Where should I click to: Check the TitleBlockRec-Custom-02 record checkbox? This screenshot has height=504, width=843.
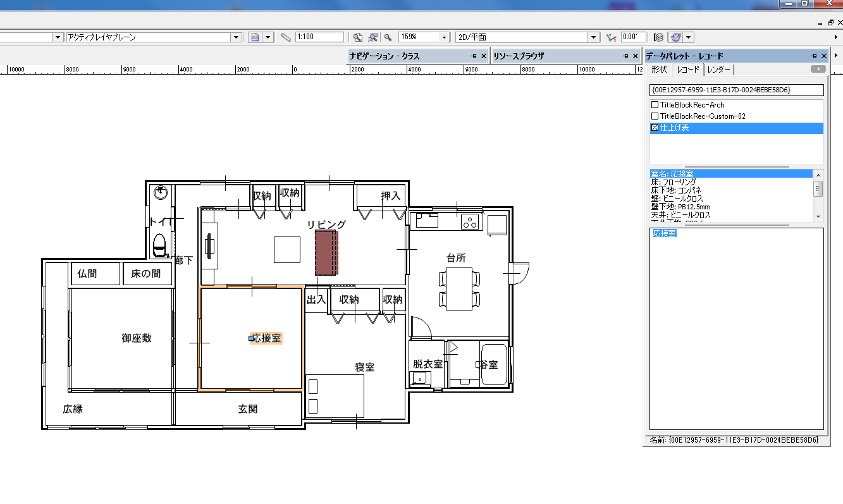655,116
